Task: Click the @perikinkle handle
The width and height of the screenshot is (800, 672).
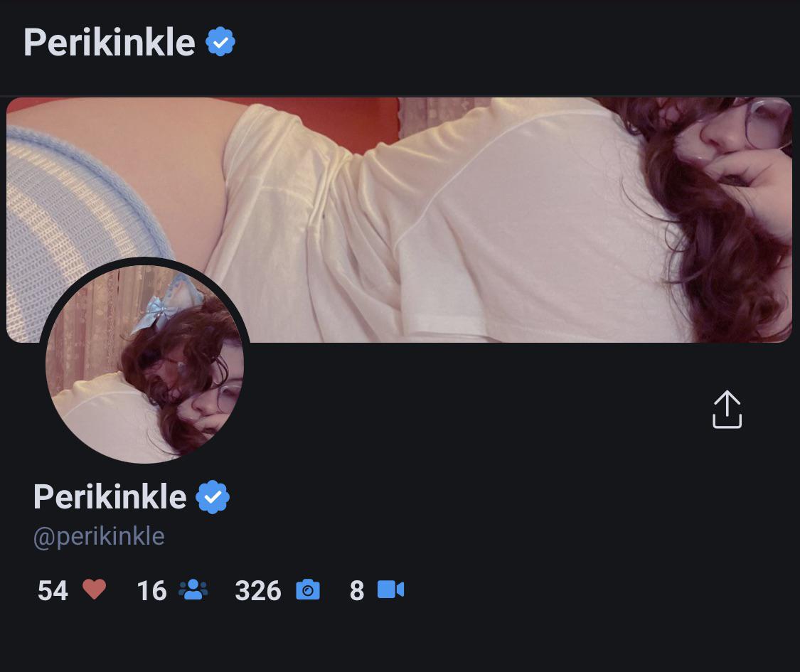Action: 99,536
